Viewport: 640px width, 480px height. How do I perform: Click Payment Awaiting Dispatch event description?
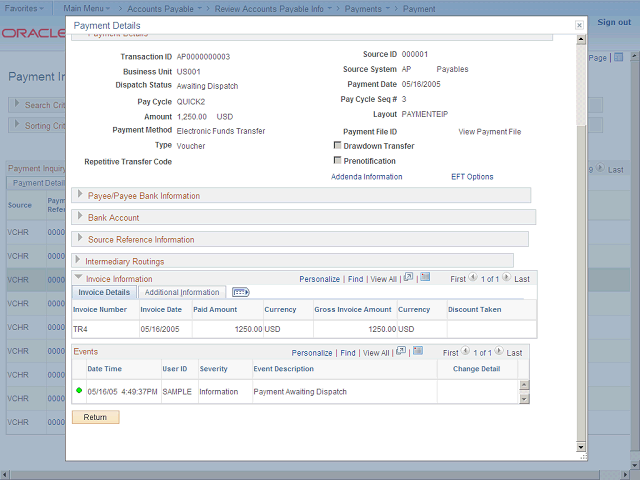tap(300, 392)
